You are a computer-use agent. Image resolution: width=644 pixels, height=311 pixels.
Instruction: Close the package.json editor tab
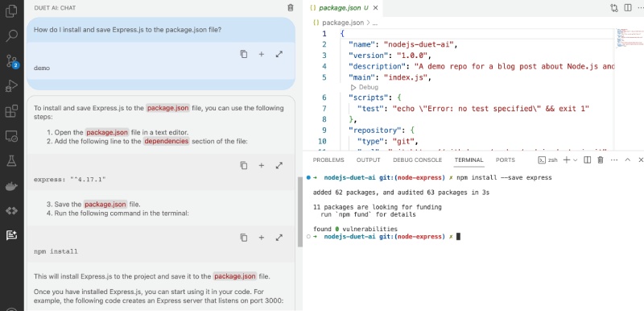[x=375, y=8]
